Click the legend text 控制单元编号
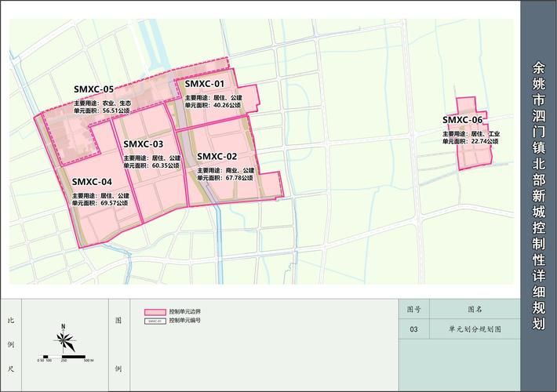557x392 pixels. (x=185, y=321)
